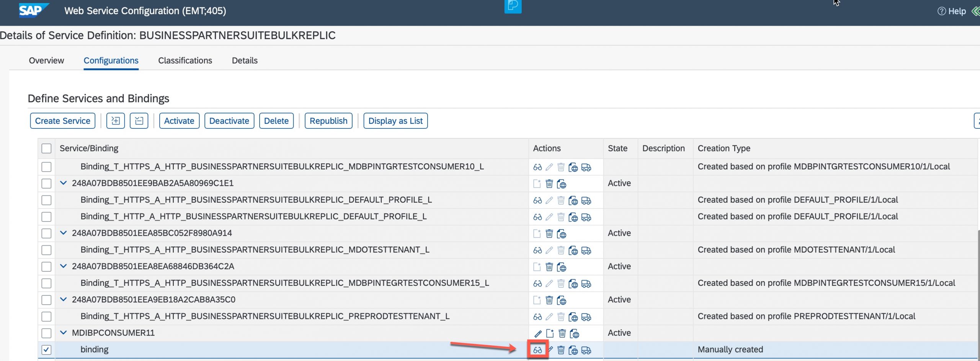The width and height of the screenshot is (980, 361).
Task: Check the MDIBPCONSUMER11 row checkbox
Action: pos(46,333)
